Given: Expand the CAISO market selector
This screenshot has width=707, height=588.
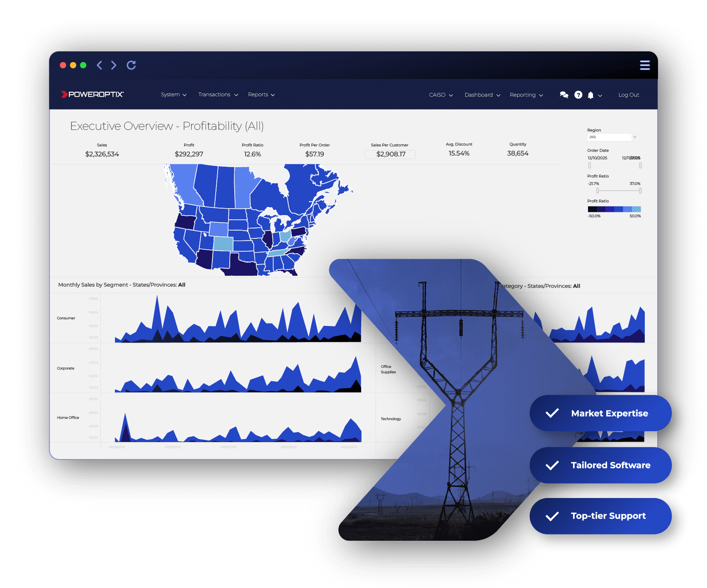Looking at the screenshot, I should [x=441, y=95].
